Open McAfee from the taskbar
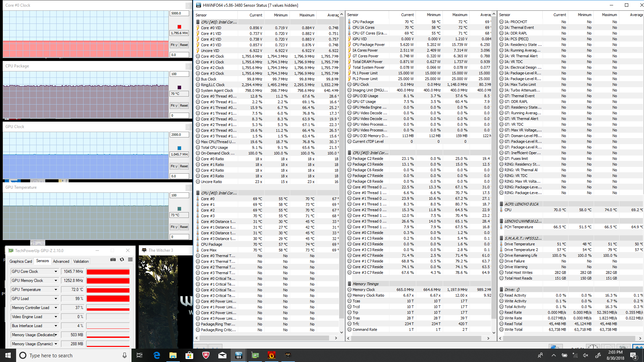 206,355
